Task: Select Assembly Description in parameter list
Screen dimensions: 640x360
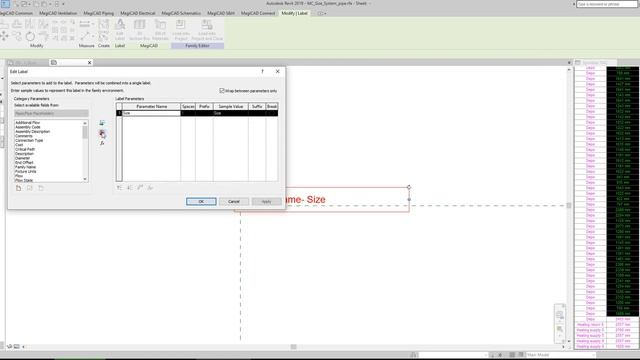Action: pyautogui.click(x=33, y=132)
